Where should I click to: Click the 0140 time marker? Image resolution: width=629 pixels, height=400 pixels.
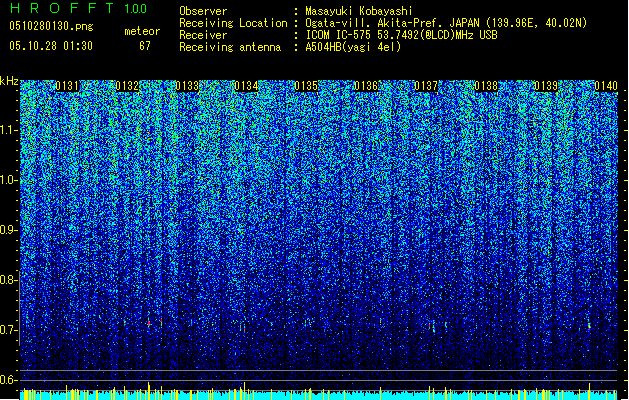606,86
